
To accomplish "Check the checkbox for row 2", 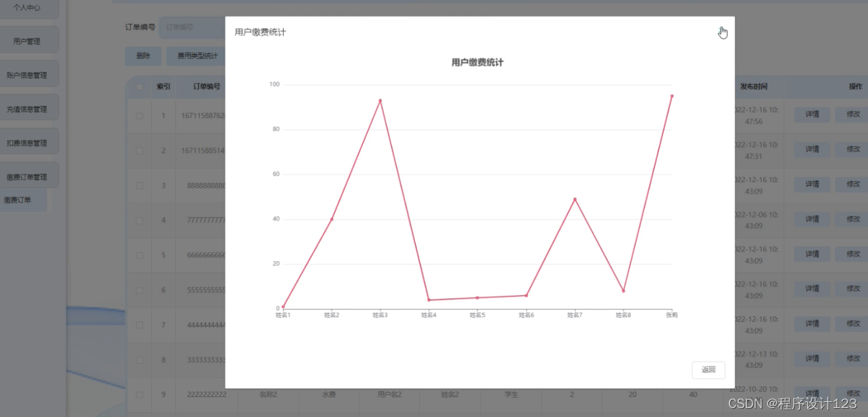I will [140, 151].
